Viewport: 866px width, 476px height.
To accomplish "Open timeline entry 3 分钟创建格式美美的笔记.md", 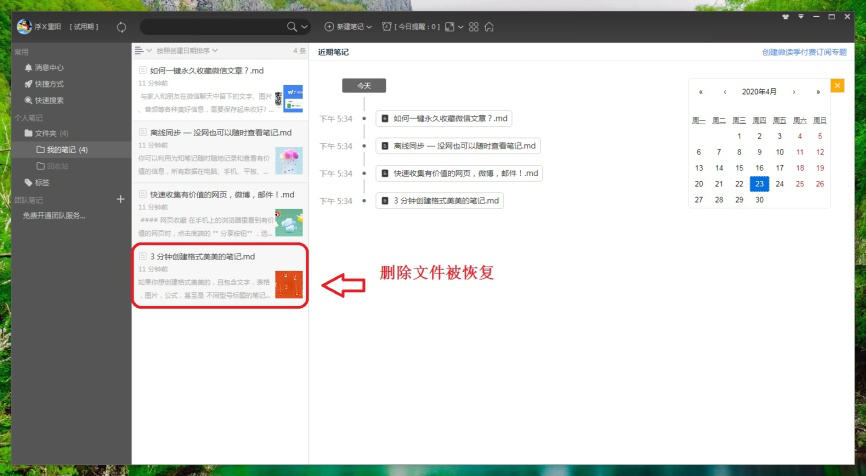I will pos(440,200).
